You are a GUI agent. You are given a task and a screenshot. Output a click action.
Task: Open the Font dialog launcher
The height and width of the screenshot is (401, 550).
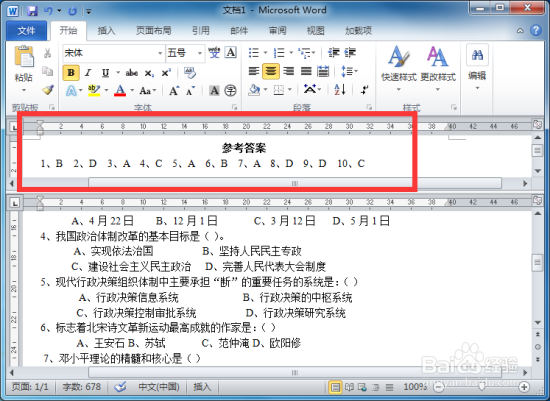234,107
